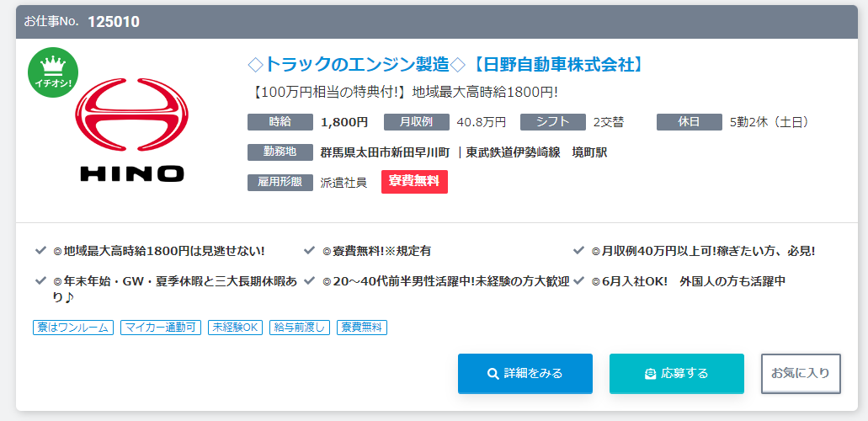Click the 応募する apply button
Image resolution: width=868 pixels, height=421 pixels.
point(676,373)
